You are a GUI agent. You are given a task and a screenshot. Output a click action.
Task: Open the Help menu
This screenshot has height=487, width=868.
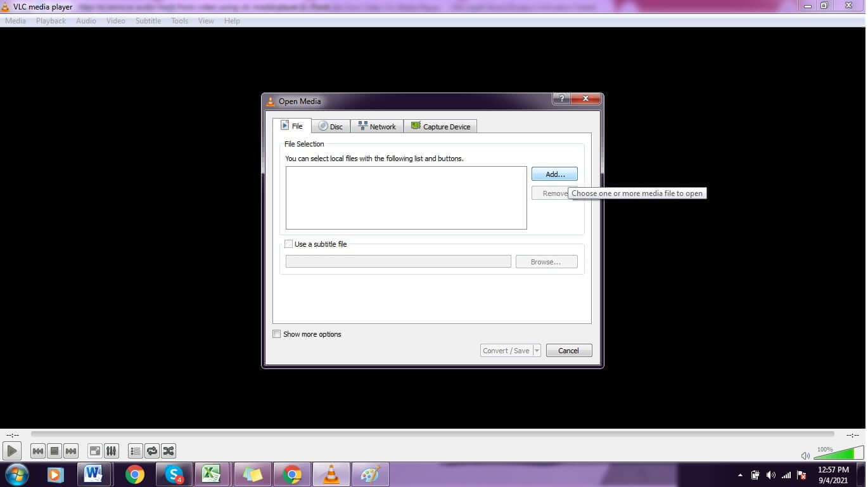pos(232,21)
